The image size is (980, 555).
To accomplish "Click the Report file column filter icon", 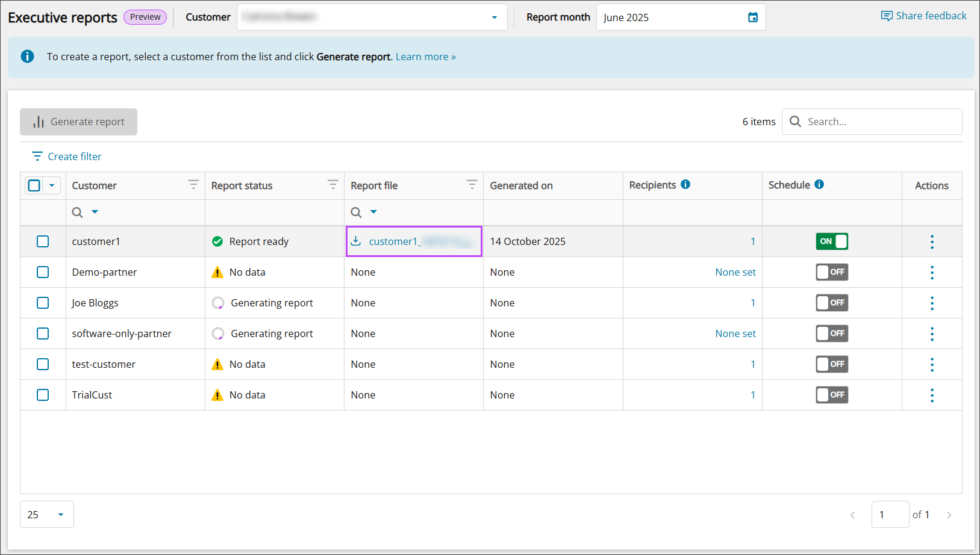I will coord(472,185).
